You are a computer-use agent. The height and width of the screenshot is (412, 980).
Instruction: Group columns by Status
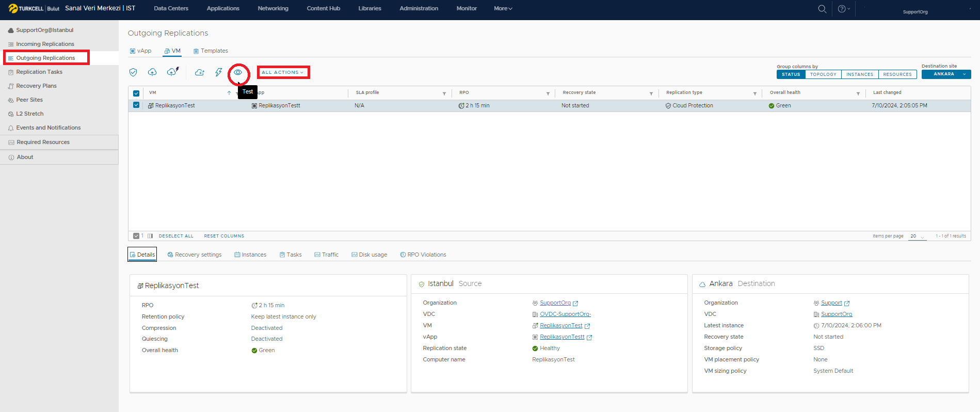791,74
